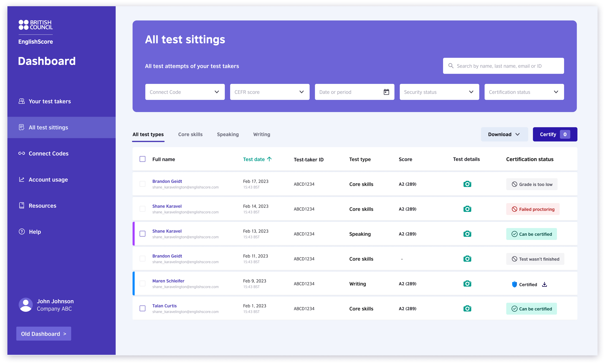
Task: Click the search by name input field
Action: (x=503, y=66)
